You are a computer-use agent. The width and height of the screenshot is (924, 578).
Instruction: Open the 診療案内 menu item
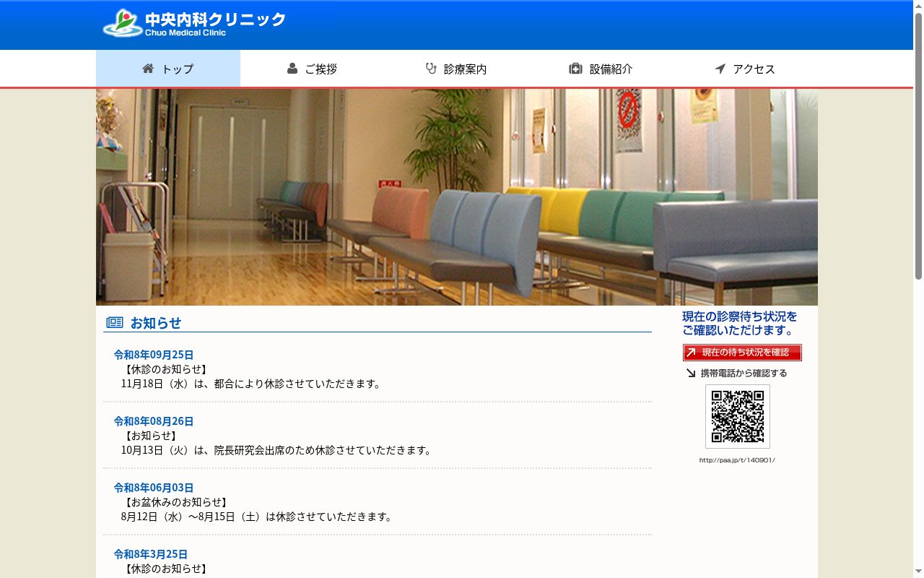coord(457,69)
